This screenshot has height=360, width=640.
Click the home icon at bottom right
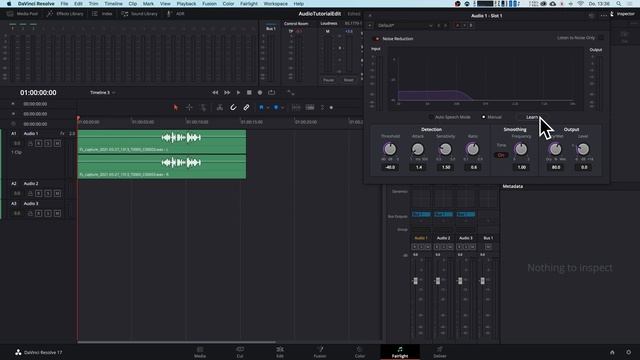coord(612,352)
